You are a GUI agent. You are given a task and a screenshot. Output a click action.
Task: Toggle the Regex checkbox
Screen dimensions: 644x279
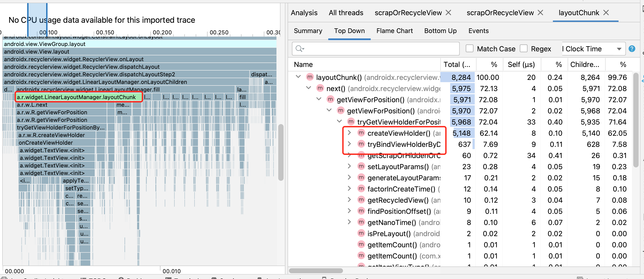click(x=523, y=49)
